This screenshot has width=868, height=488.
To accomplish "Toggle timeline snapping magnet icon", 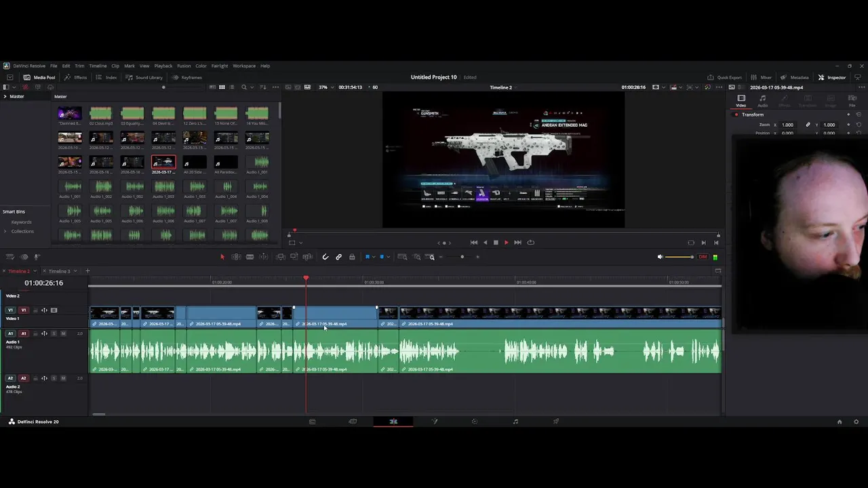I will click(x=325, y=257).
